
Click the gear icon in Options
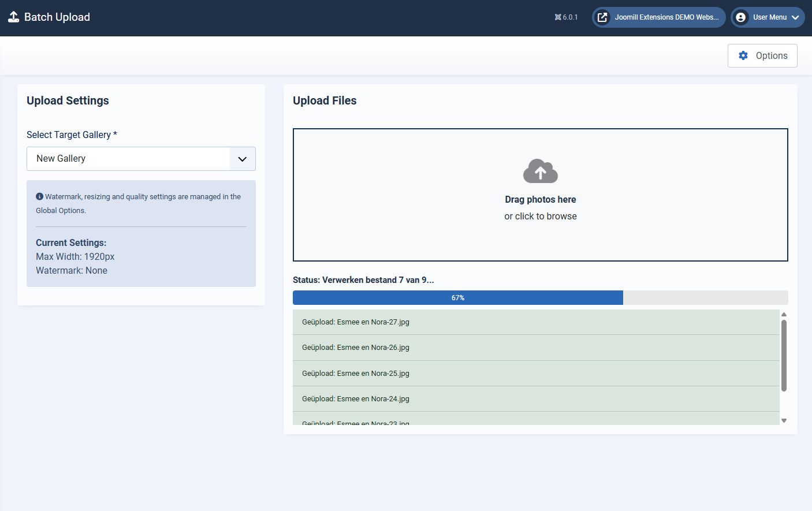coord(743,55)
